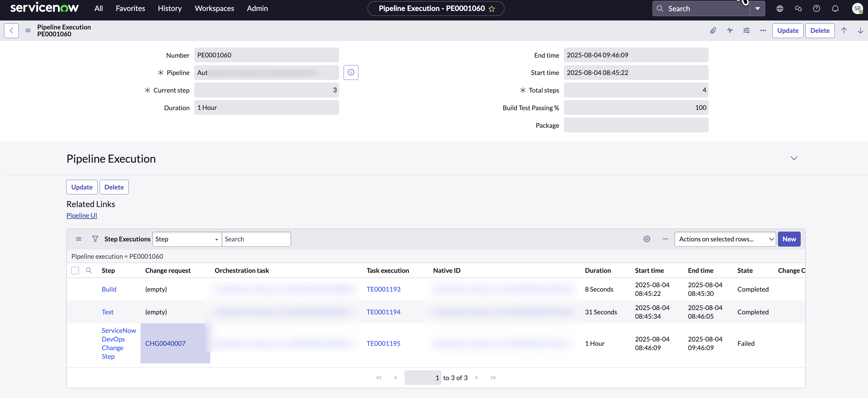Click the Pipeline execution = PE0001060 breadcrumb

(117, 256)
